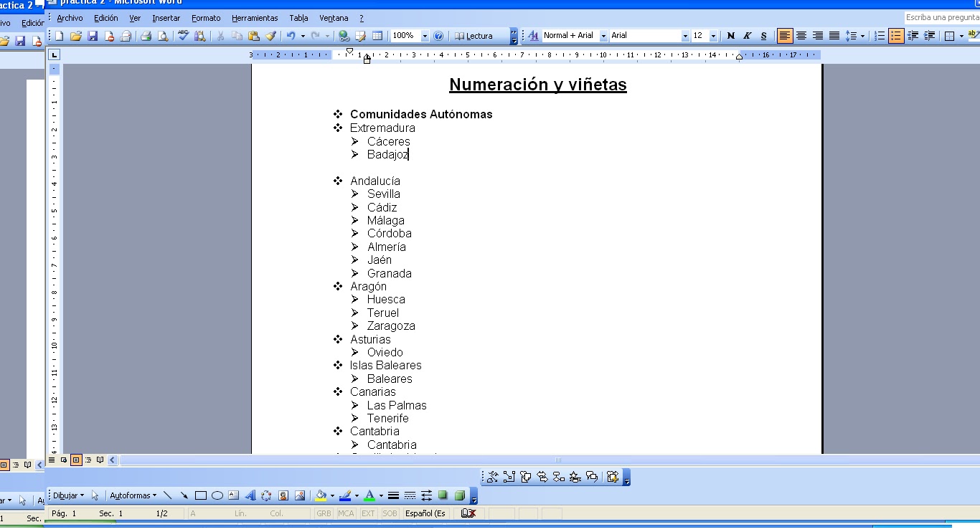Toggle bulleted list
Viewport: 980px width, 532px height.
(x=896, y=36)
